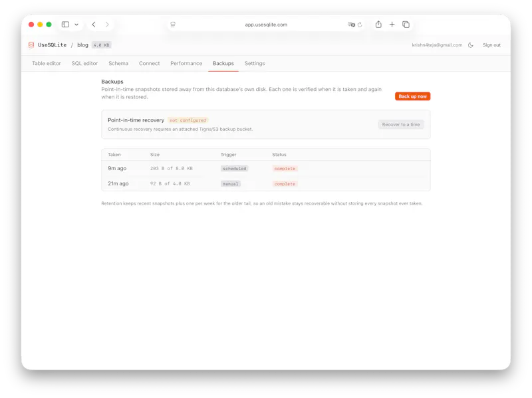The width and height of the screenshot is (532, 398).
Task: Click the Recover to a time button
Action: tap(401, 124)
